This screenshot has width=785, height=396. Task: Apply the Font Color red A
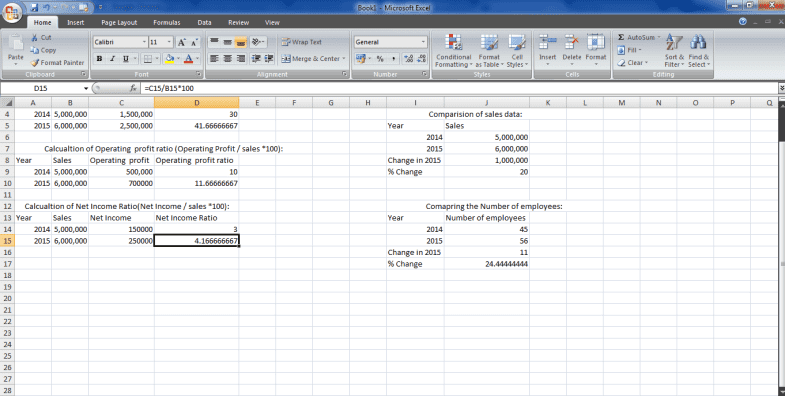[x=189, y=59]
